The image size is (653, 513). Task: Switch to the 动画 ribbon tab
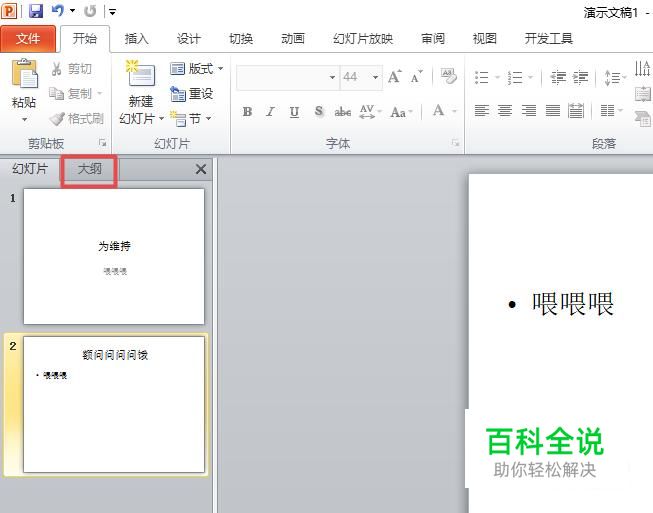pyautogui.click(x=293, y=39)
